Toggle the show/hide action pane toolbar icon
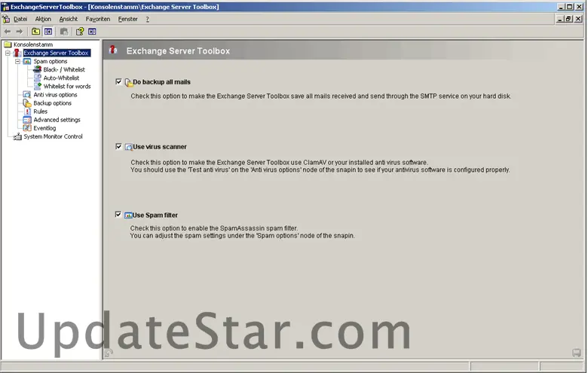Viewport: 588px width, 373px height. click(x=92, y=32)
